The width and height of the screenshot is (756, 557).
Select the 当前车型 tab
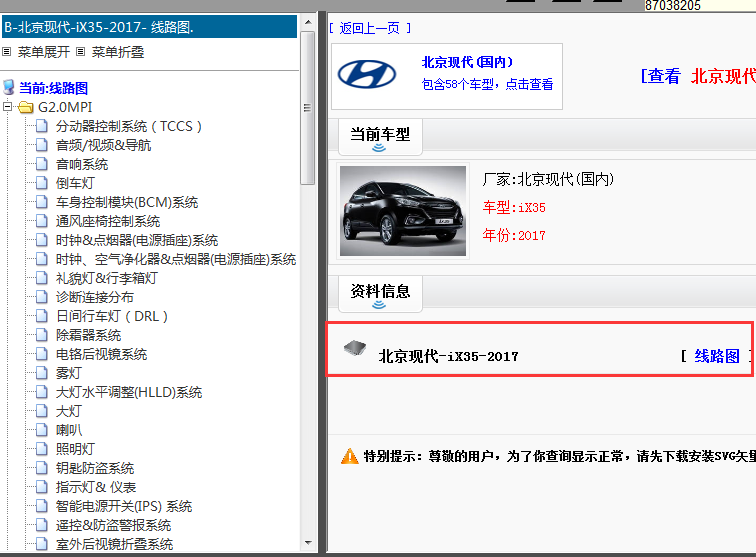pyautogui.click(x=380, y=136)
